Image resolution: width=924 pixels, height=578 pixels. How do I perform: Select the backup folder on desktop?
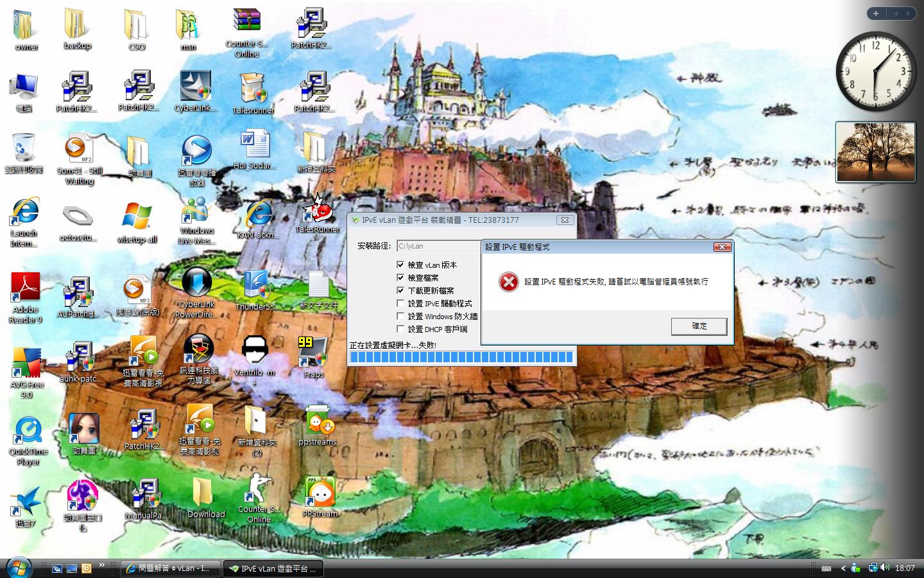(77, 29)
